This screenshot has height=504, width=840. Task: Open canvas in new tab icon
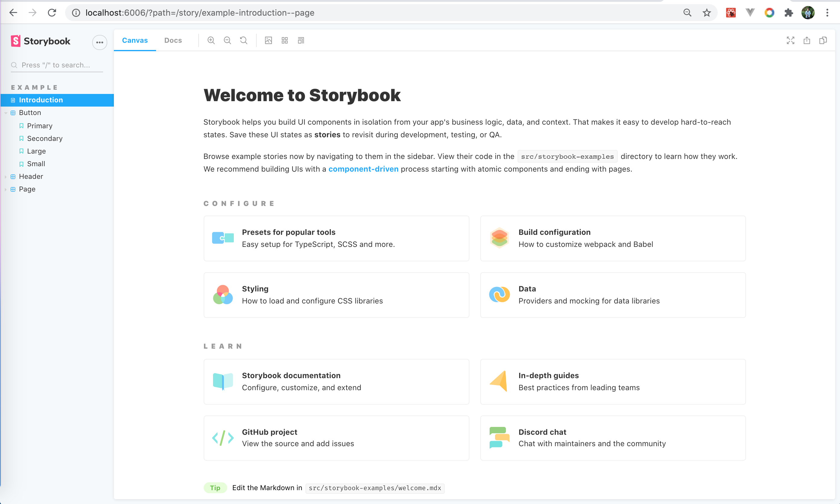pyautogui.click(x=807, y=40)
